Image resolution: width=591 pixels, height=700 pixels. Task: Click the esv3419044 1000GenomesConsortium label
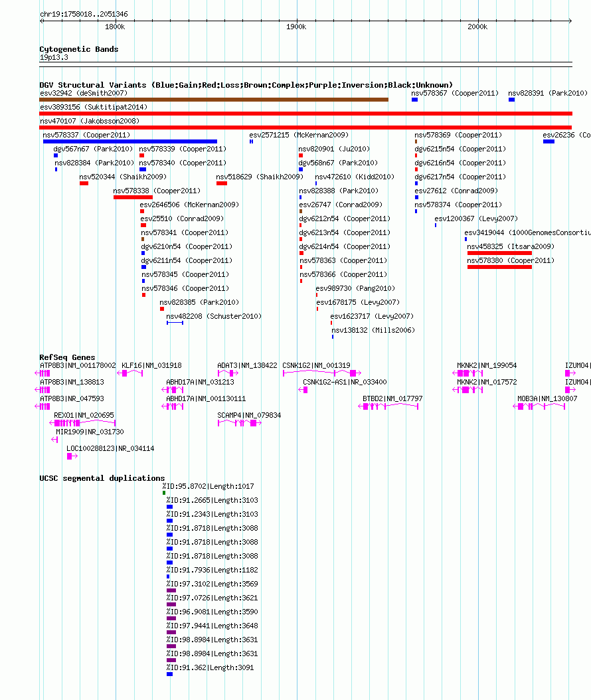click(x=528, y=232)
